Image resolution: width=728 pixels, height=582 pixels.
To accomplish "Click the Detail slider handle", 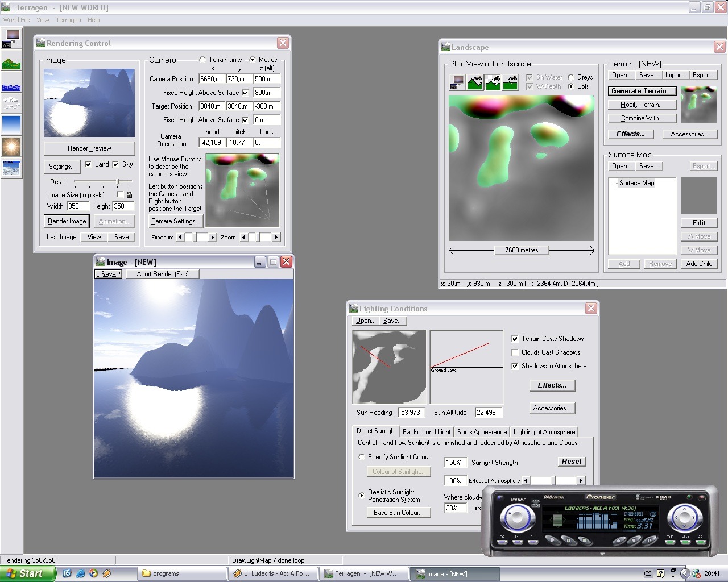I will [x=118, y=182].
